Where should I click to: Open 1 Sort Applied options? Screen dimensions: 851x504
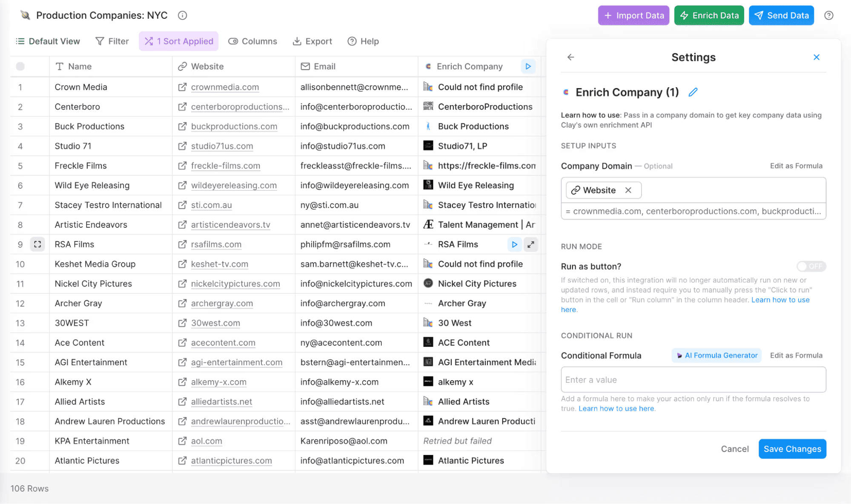pos(179,41)
